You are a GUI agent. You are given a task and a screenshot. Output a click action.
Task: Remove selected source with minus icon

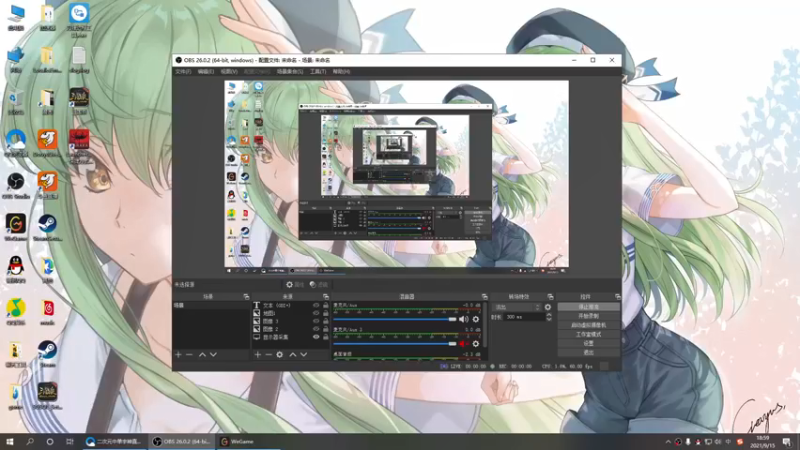(x=268, y=355)
